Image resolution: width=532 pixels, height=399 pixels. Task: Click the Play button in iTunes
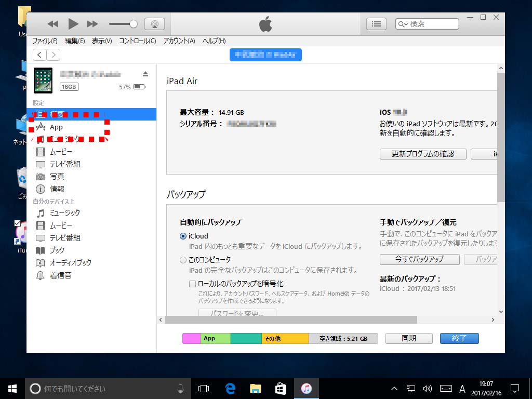click(x=73, y=24)
